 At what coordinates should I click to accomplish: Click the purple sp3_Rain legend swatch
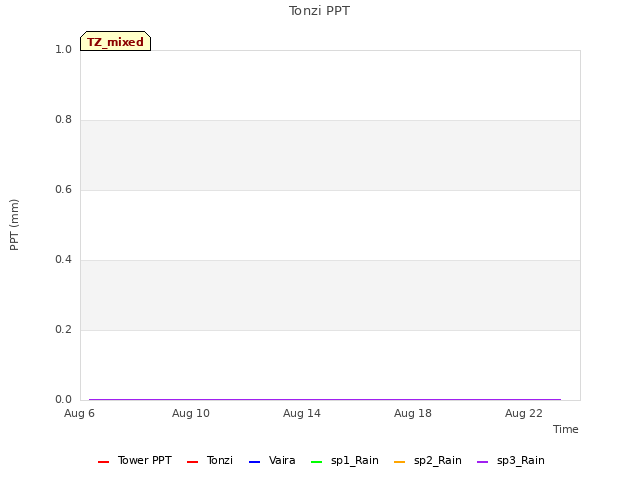(x=482, y=462)
